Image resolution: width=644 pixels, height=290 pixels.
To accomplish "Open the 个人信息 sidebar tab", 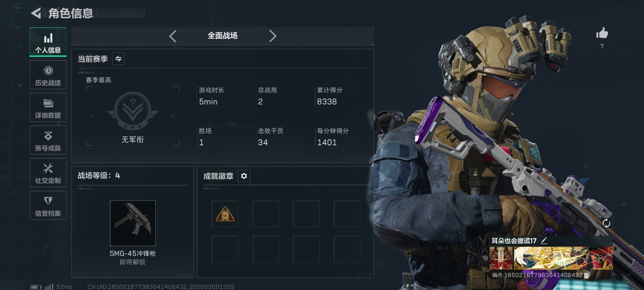I will pyautogui.click(x=48, y=42).
